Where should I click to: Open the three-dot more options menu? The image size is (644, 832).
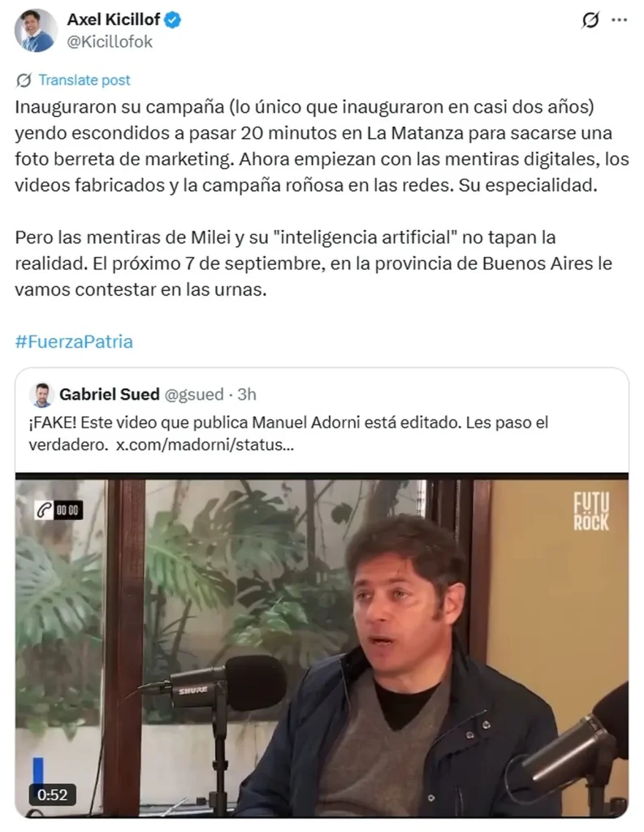620,20
